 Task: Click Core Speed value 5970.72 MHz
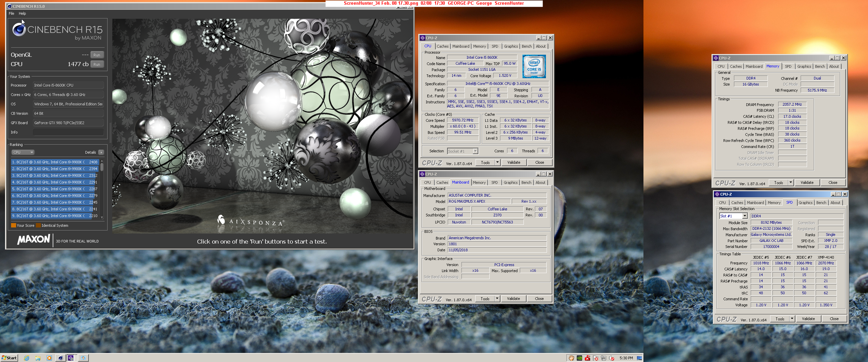(462, 120)
